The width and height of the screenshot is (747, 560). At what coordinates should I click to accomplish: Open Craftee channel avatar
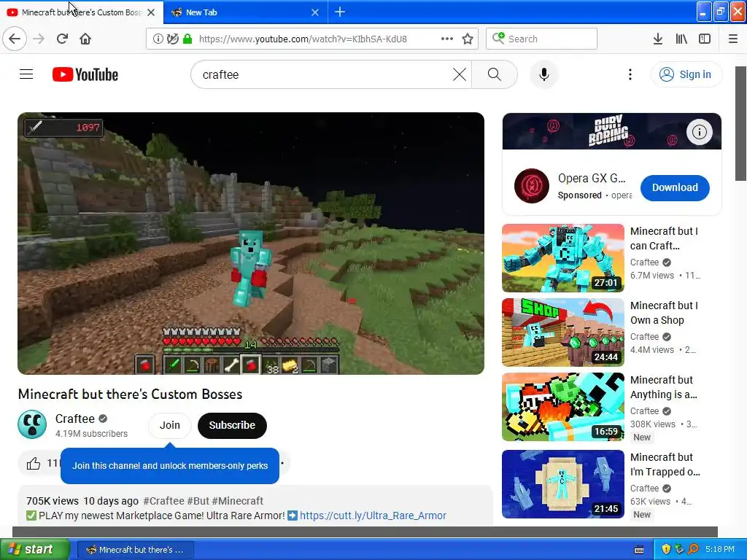click(32, 424)
